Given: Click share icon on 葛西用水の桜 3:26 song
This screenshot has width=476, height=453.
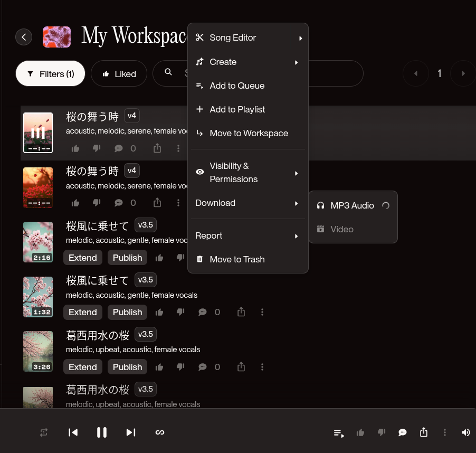Looking at the screenshot, I should (241, 366).
